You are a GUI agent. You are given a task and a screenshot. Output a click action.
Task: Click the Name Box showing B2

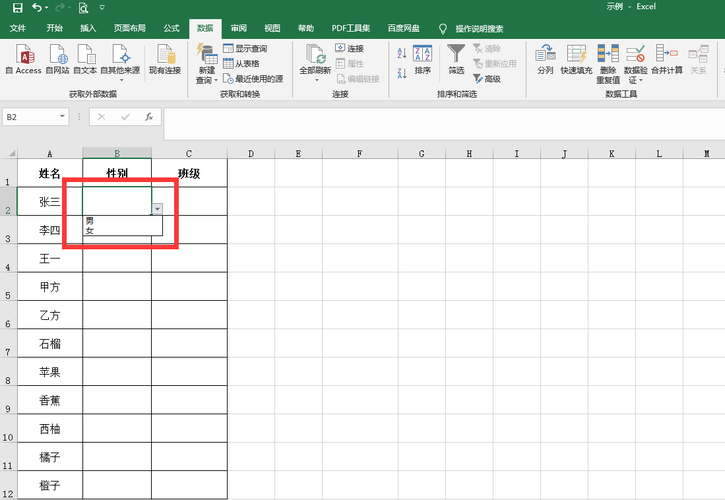tap(30, 117)
